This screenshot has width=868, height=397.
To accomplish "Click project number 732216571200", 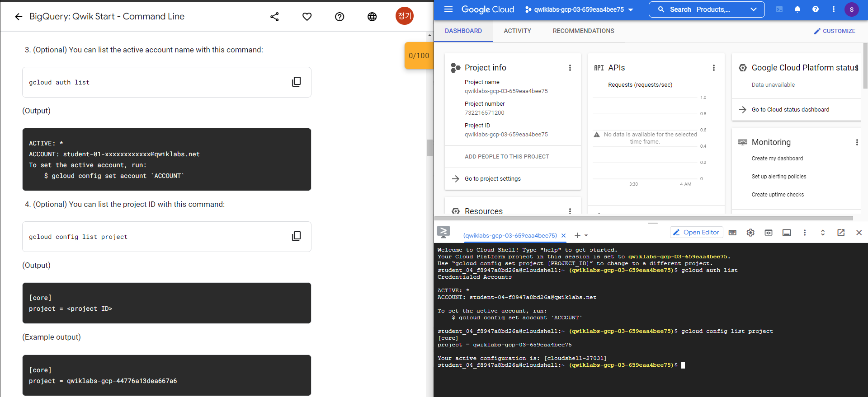I will point(484,113).
